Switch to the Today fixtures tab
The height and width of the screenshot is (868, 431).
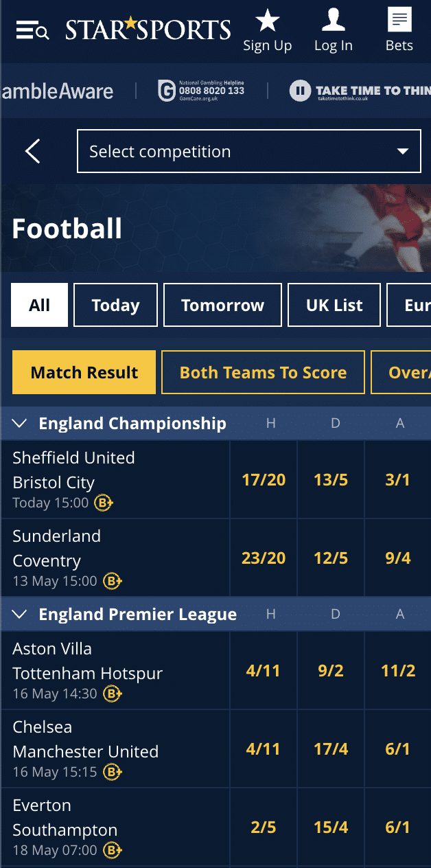tap(115, 305)
